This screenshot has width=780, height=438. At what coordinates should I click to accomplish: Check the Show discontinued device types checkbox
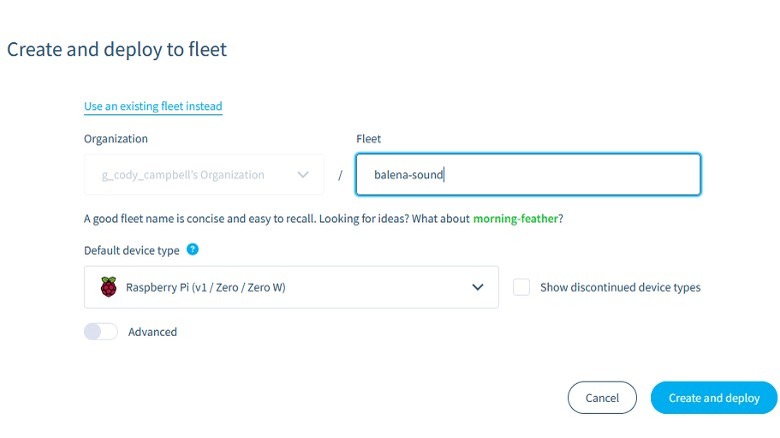coord(521,287)
